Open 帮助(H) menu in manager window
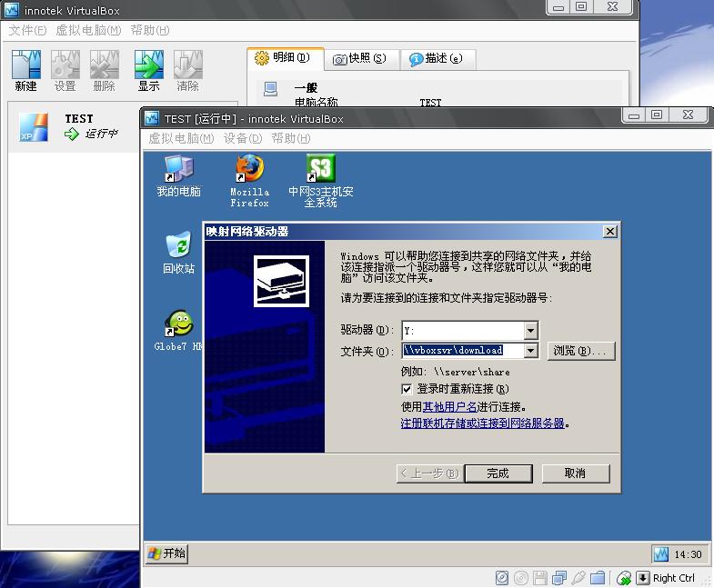Screen dimensions: 714x588 [x=150, y=31]
